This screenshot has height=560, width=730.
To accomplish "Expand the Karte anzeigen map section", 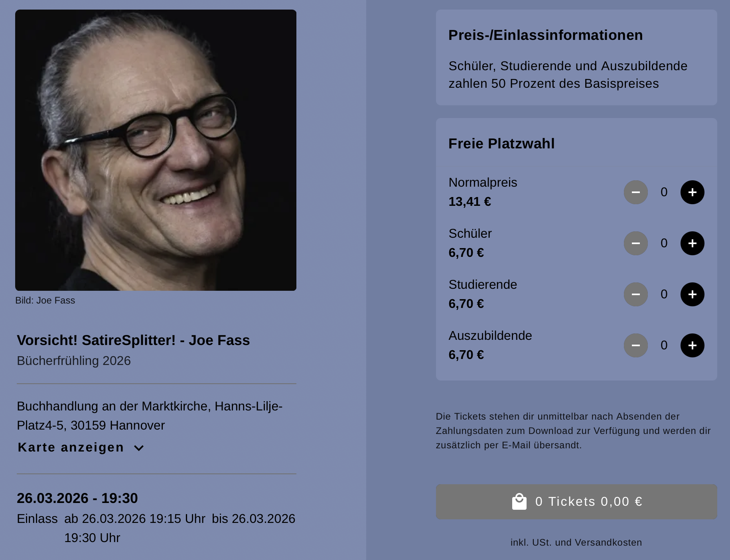I will pos(71,448).
